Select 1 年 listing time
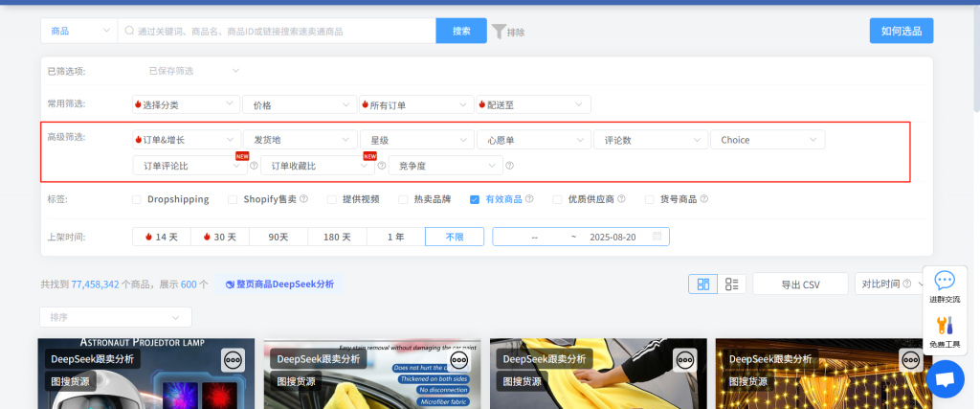 point(395,237)
